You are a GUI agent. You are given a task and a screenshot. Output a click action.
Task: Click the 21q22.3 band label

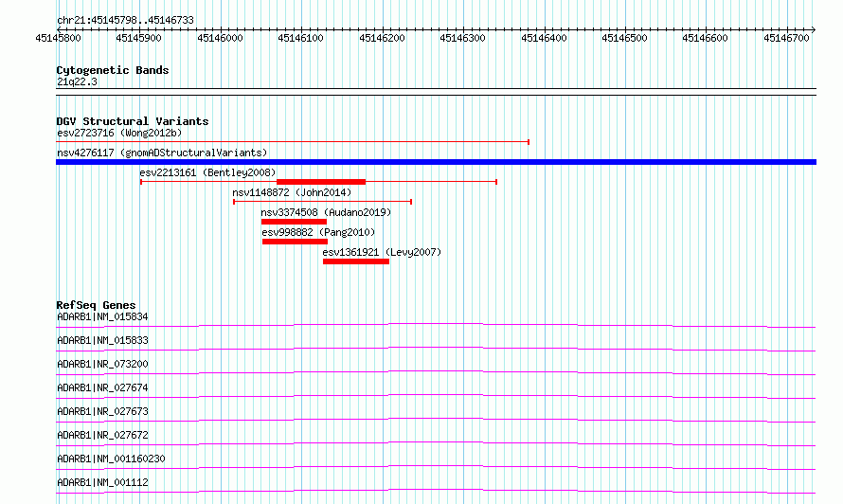coord(77,81)
